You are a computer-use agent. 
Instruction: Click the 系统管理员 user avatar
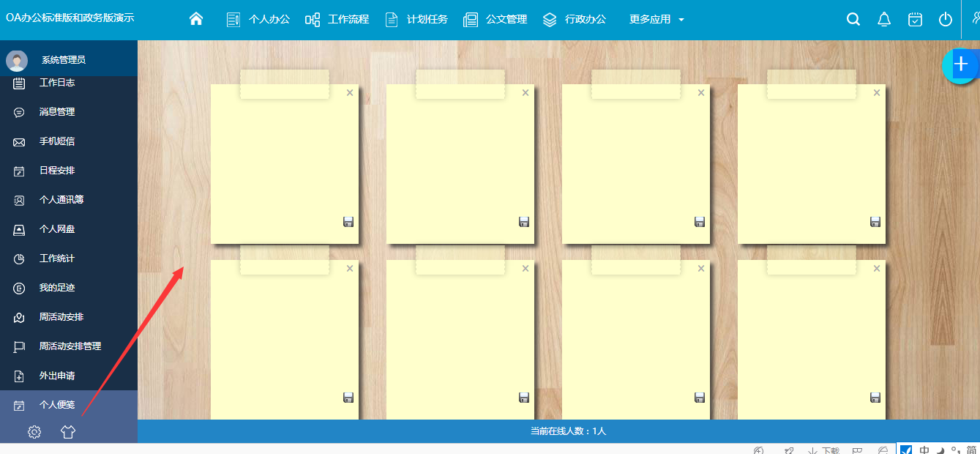17,60
